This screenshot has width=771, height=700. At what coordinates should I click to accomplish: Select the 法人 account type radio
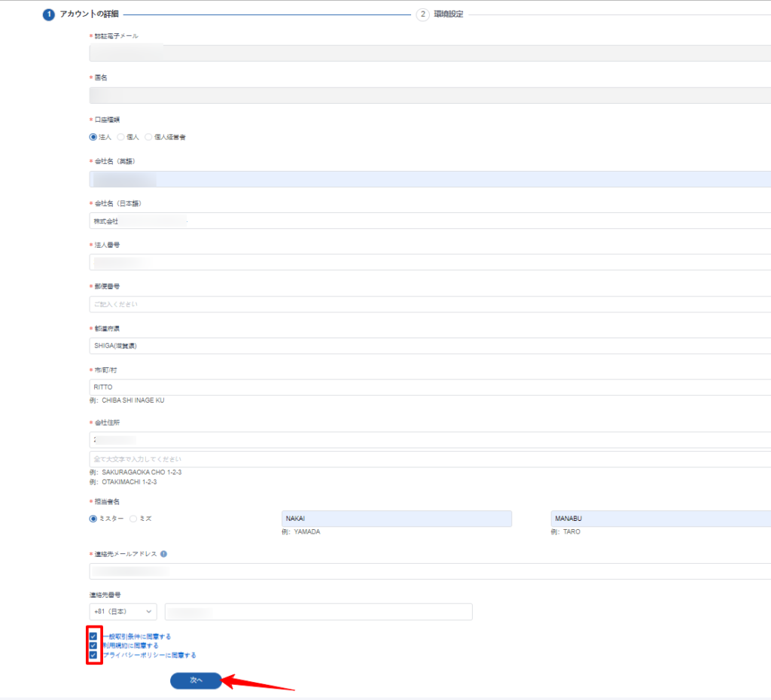(93, 137)
